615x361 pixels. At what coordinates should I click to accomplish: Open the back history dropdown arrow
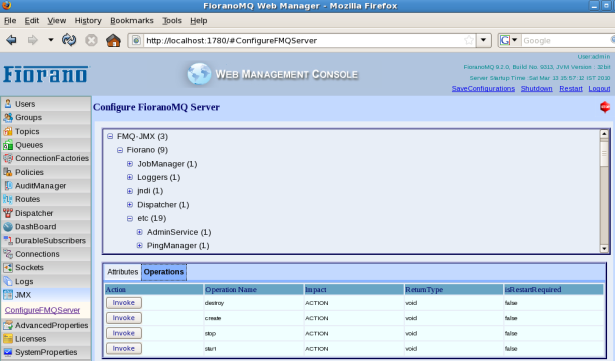(x=51, y=40)
